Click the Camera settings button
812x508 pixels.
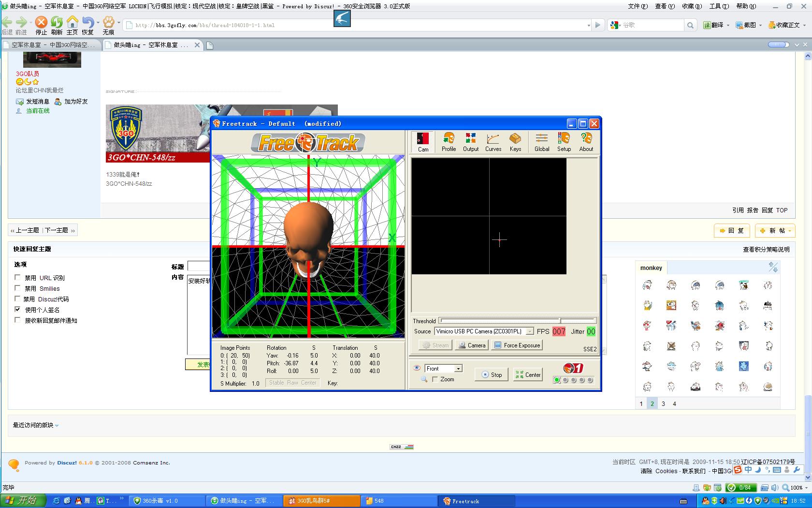coord(472,345)
